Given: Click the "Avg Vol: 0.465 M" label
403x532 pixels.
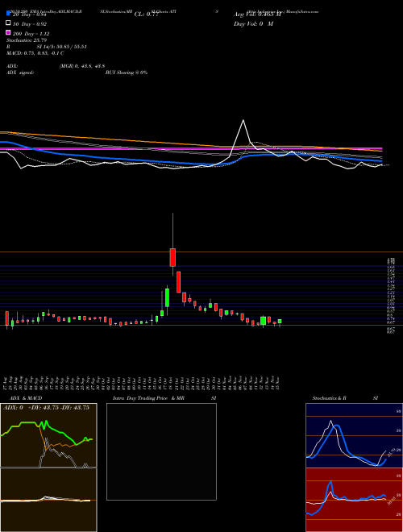Looking at the screenshot, I should click(257, 15).
